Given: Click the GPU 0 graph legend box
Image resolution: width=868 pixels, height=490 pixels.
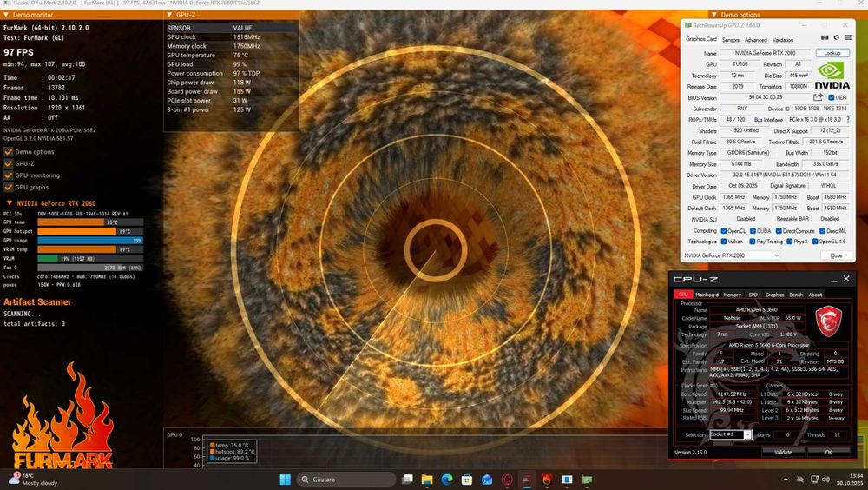Looking at the screenshot, I should (232, 452).
